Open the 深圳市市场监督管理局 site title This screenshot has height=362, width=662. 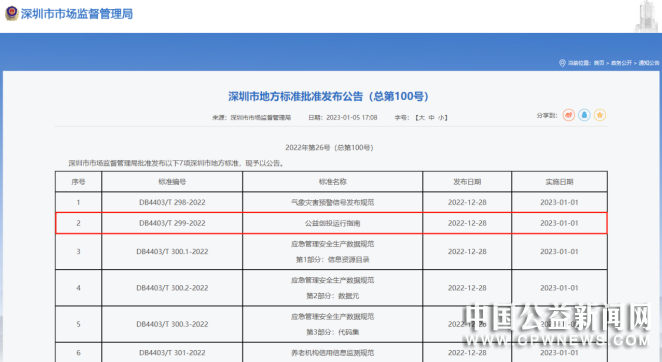click(x=76, y=14)
